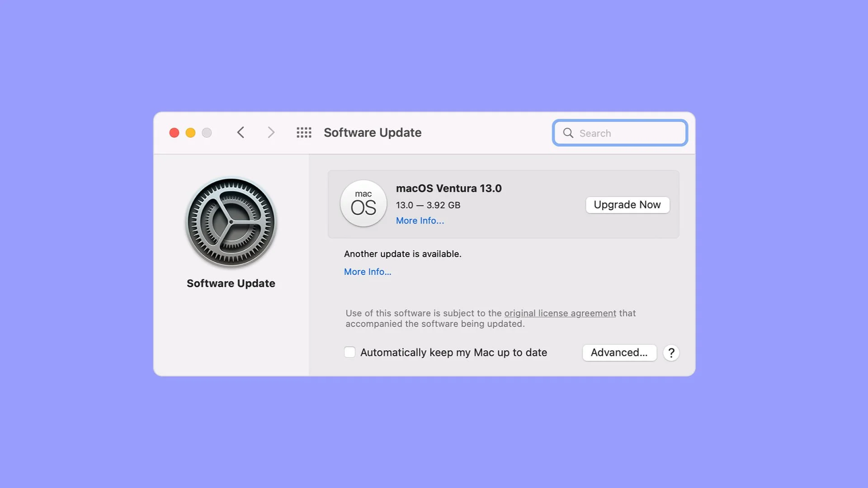Click the help question mark icon
Image resolution: width=868 pixels, height=488 pixels.
[x=671, y=353]
